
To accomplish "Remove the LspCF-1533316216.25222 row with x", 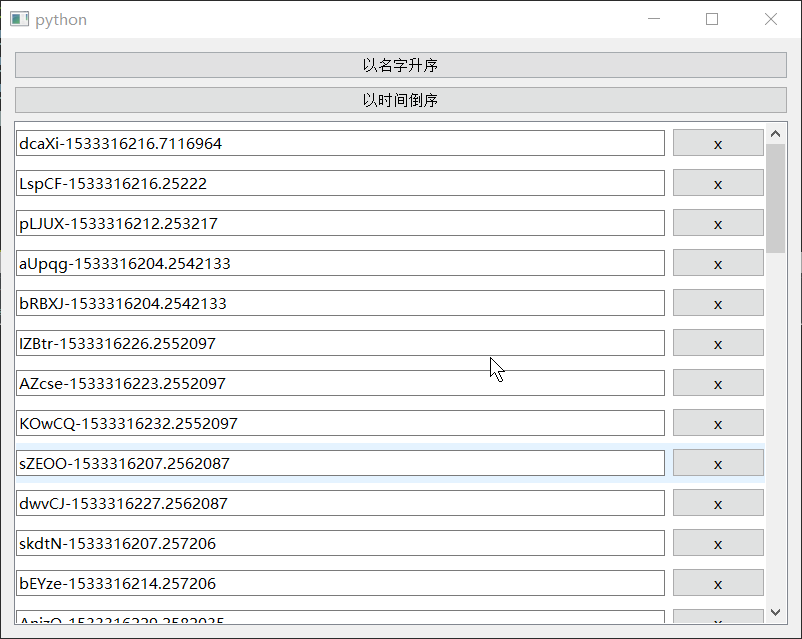I will (718, 183).
